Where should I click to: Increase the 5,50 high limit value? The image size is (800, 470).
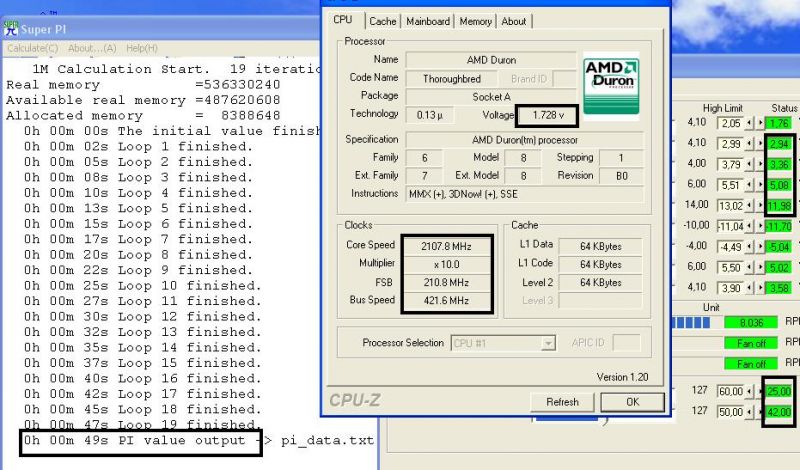tap(760, 267)
